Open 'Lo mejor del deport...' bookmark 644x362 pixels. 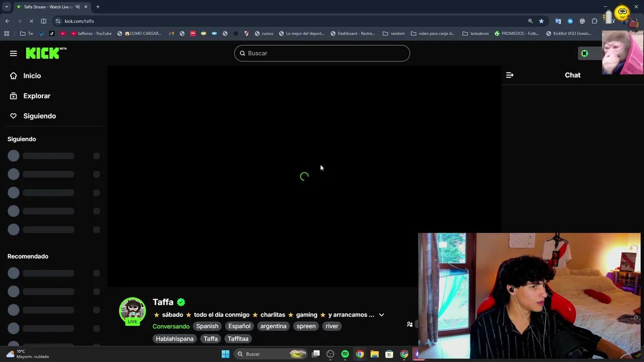click(x=301, y=34)
